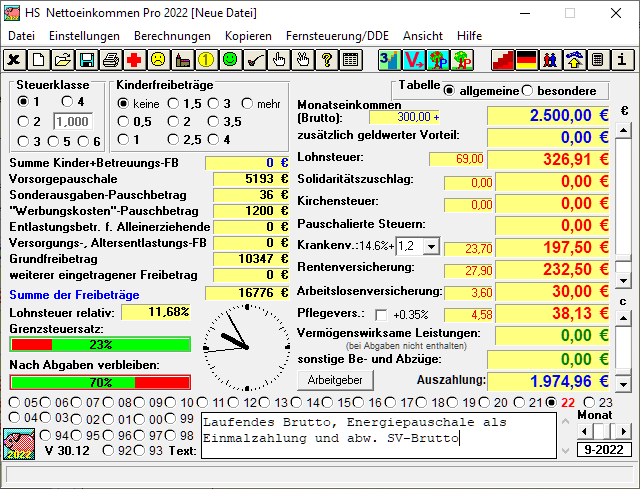Click the new file icon in toolbar
640x489 pixels.
point(38,60)
